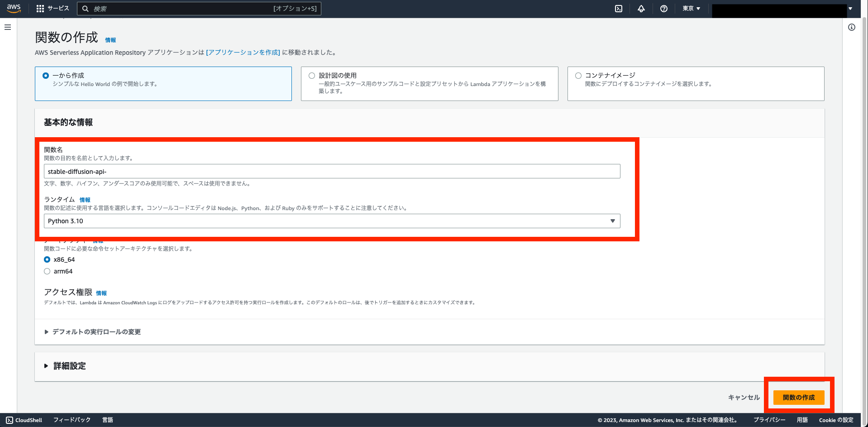Open the hamburger side navigation menu
Screen dimensions: 868x427
click(x=8, y=27)
